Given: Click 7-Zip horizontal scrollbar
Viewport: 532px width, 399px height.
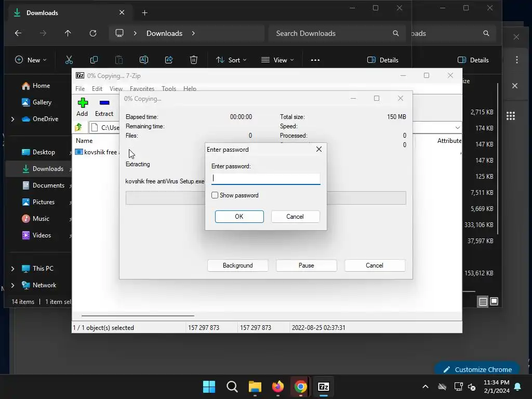Looking at the screenshot, I should click(138, 315).
